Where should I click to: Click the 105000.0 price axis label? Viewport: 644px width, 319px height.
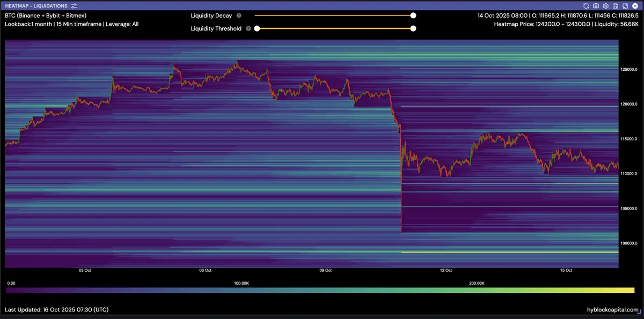click(630, 209)
